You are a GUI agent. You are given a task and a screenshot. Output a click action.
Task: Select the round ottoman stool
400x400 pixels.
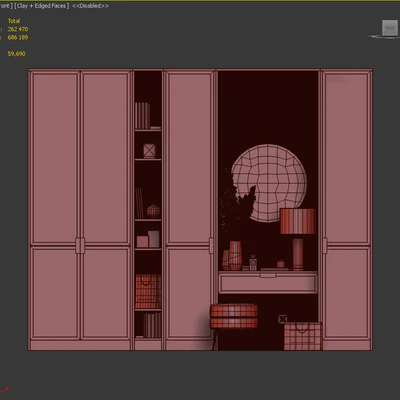coord(234,316)
